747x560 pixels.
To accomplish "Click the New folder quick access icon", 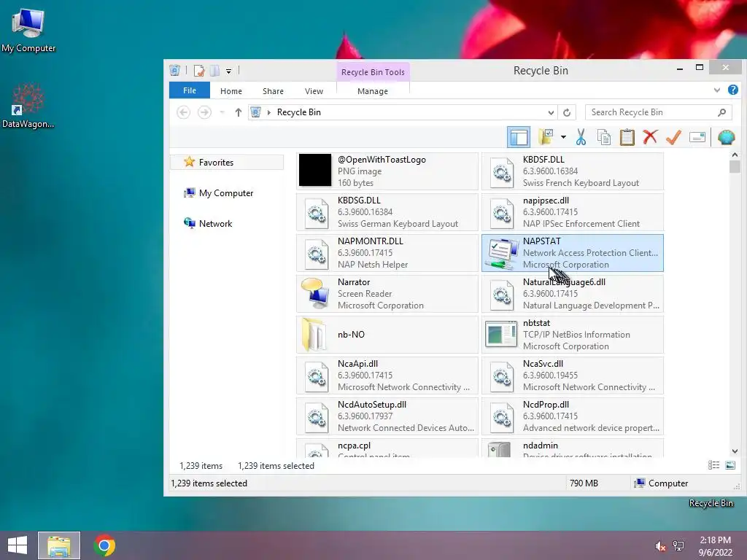I will 215,71.
